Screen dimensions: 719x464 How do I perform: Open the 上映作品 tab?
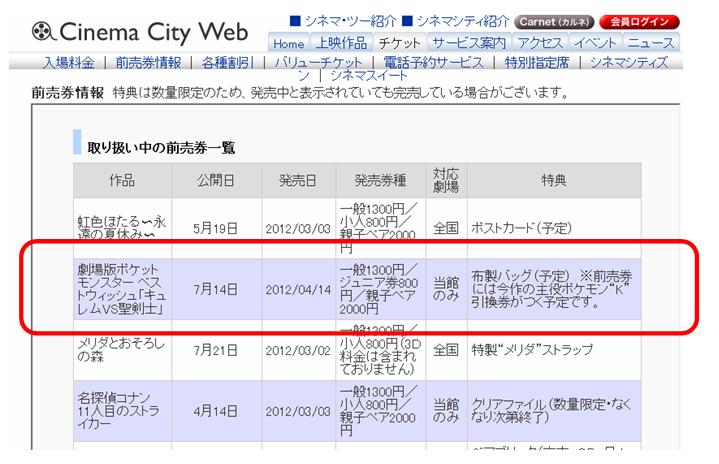341,43
